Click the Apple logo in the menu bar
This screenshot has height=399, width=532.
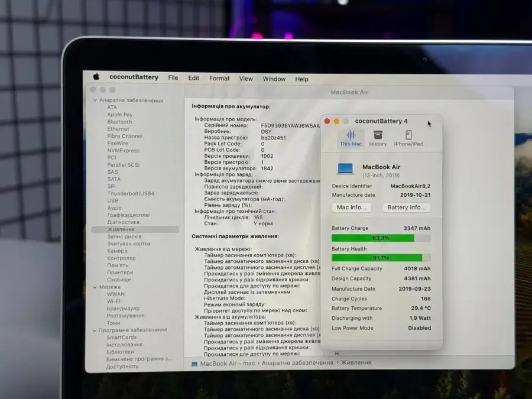pos(96,77)
